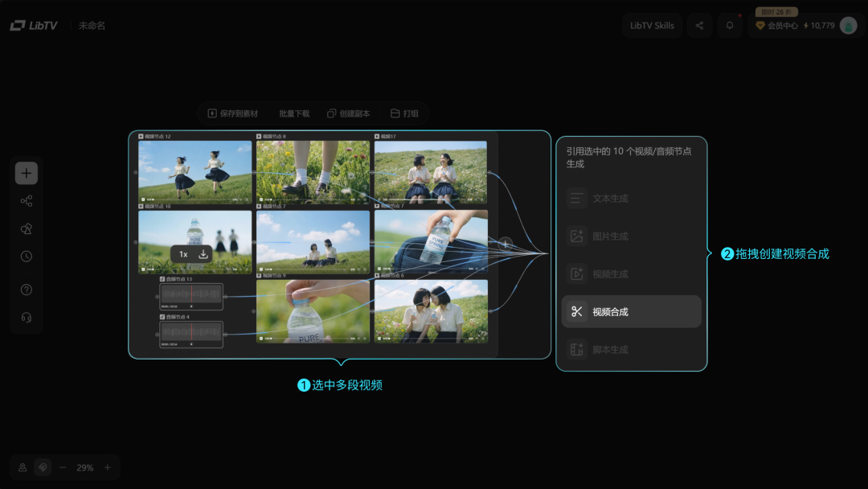Click 批量下载 in the selection toolbar
Viewport: 868px width, 489px height.
point(294,114)
